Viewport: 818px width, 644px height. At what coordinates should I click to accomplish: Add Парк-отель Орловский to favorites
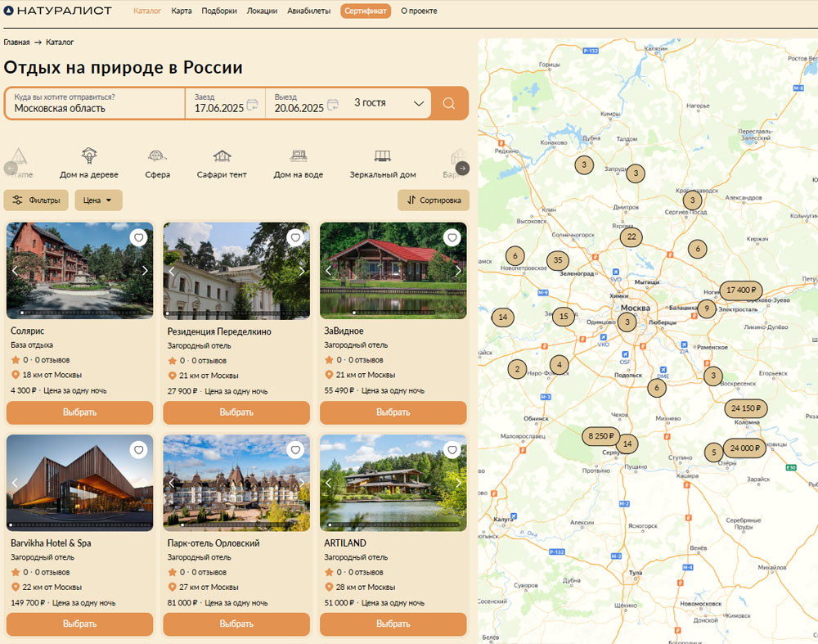coord(295,450)
